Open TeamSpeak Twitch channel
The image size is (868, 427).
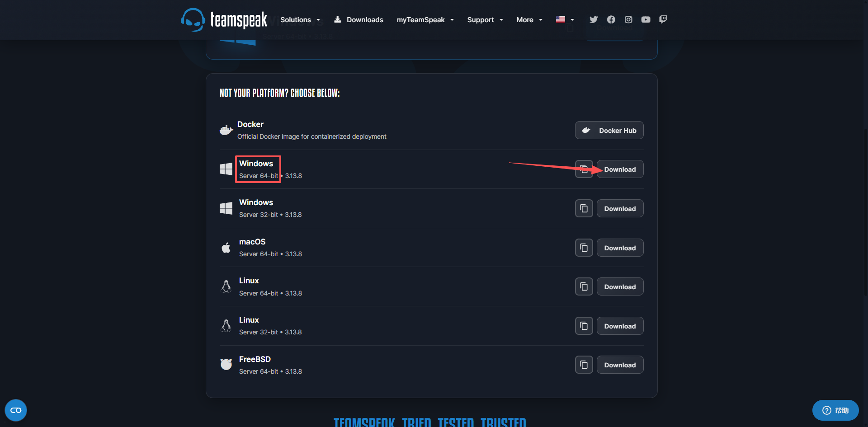click(663, 19)
